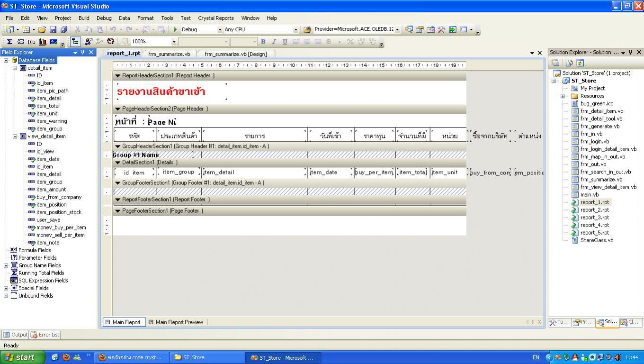The image size is (644, 364).
Task: Open the Object Browser toolbar icon
Action: click(x=430, y=29)
